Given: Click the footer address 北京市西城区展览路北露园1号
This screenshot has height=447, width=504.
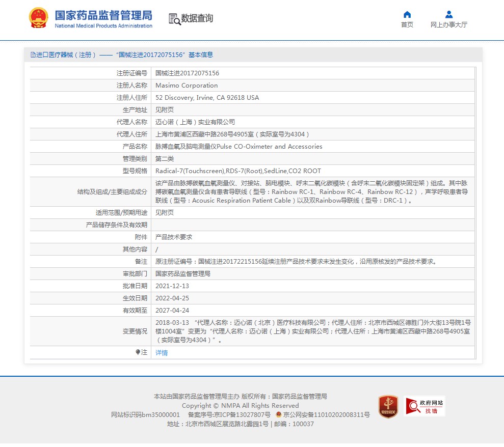Looking at the screenshot, I should tap(227, 424).
